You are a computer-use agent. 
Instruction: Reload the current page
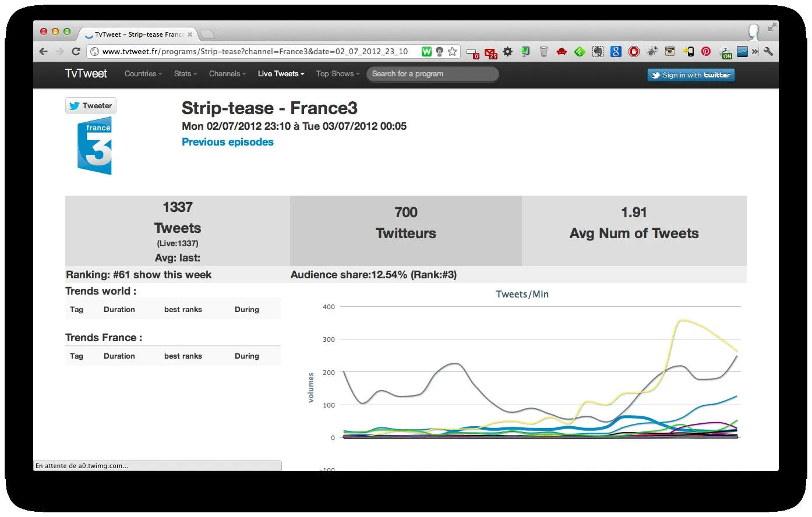pos(76,51)
